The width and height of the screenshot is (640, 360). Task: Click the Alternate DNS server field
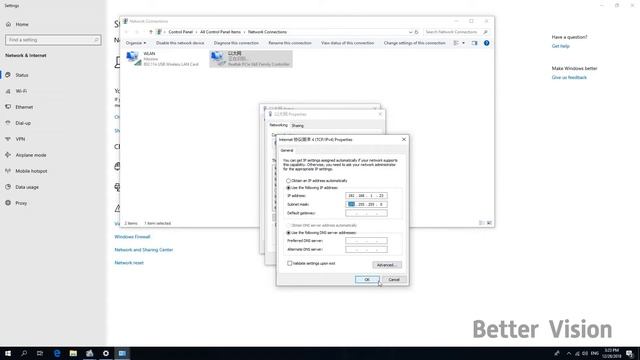point(366,249)
